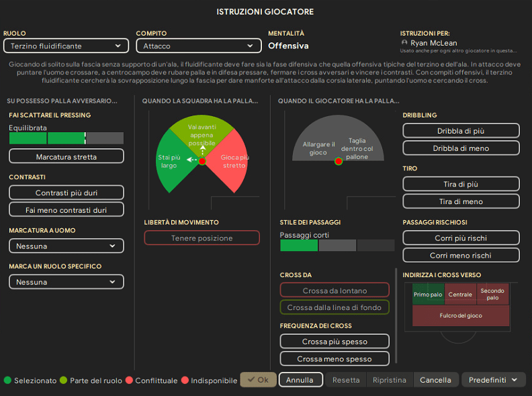Expand the 'Marcatura a uomo' dropdown
532x396 pixels.
coord(66,246)
